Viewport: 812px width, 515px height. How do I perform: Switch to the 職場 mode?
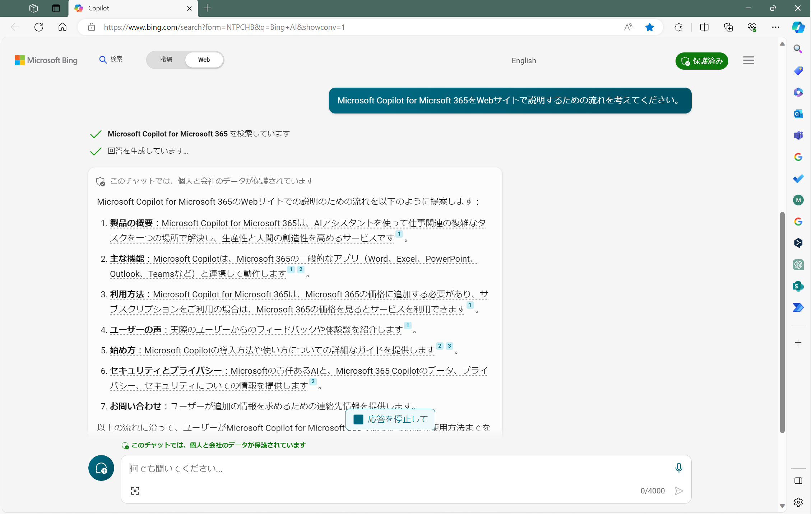pyautogui.click(x=166, y=60)
